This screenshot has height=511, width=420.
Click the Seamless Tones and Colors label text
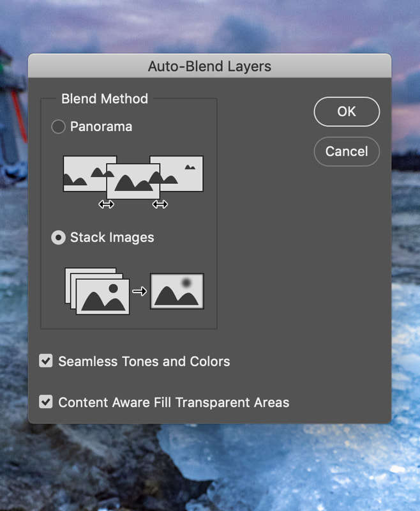[144, 362]
